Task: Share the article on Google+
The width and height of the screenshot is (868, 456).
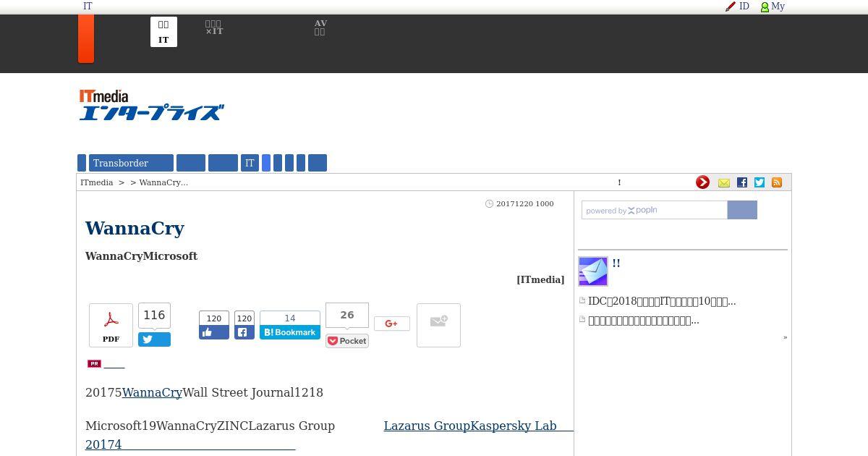Action: [392, 324]
